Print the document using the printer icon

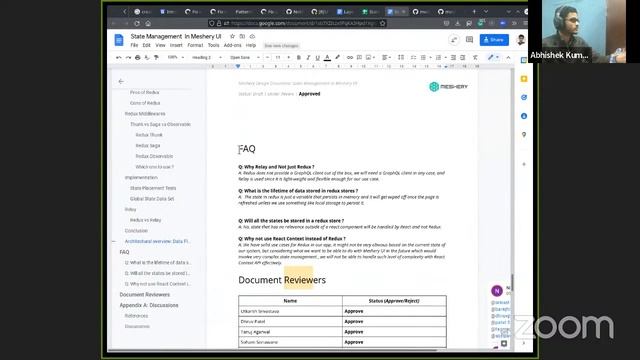tap(138, 58)
